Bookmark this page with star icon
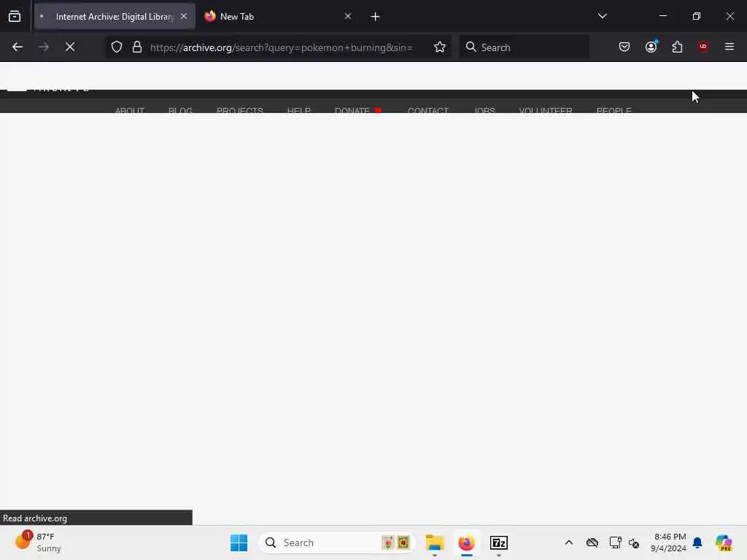Viewport: 747px width, 560px height. pyautogui.click(x=440, y=47)
